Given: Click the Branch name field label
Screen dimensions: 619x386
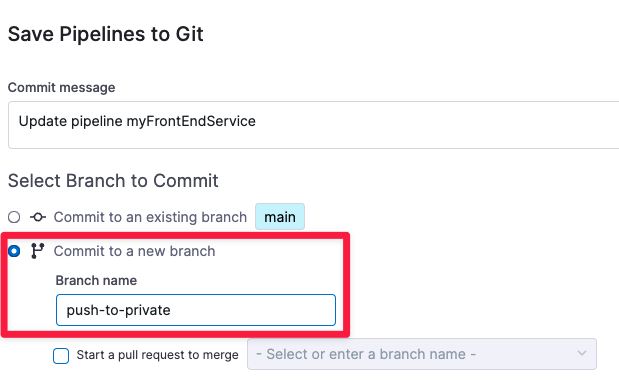Looking at the screenshot, I should pyautogui.click(x=96, y=280).
